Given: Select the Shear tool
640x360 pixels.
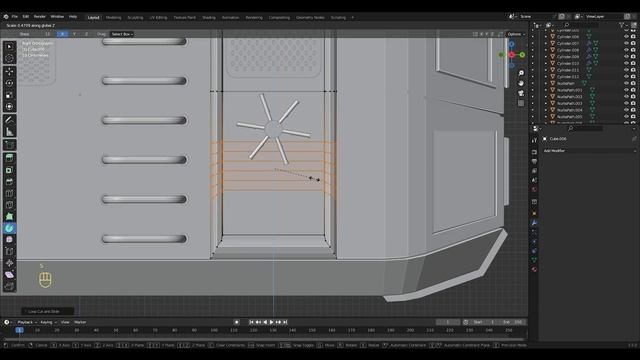Looking at the screenshot, I should [9, 275].
